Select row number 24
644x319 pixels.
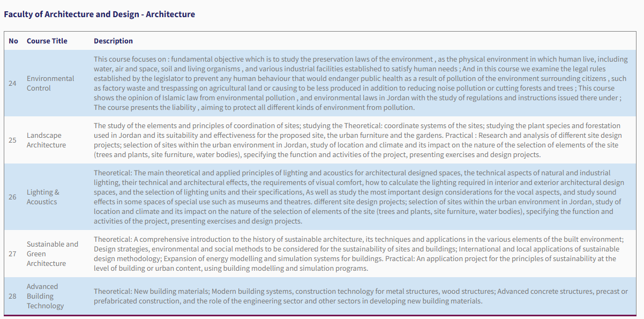pyautogui.click(x=12, y=83)
